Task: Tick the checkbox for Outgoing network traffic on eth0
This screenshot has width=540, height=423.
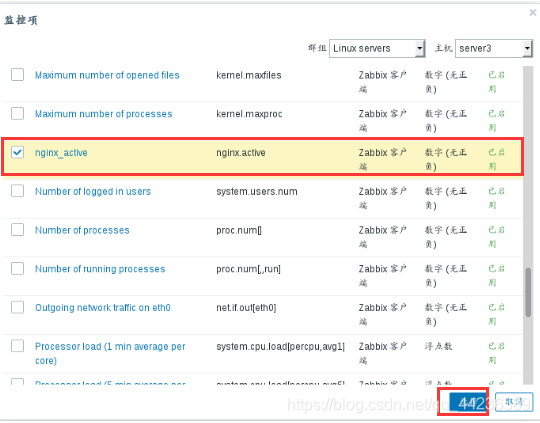Action: tap(17, 307)
